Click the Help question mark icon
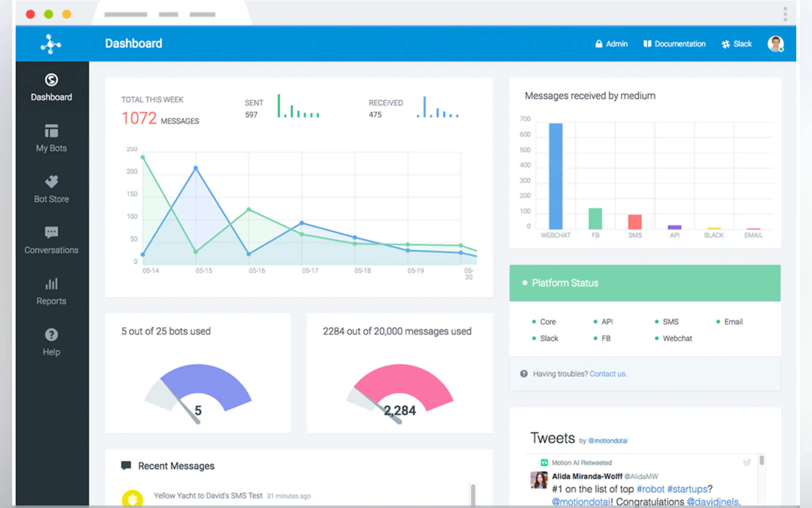This screenshot has height=508, width=812. click(x=51, y=335)
